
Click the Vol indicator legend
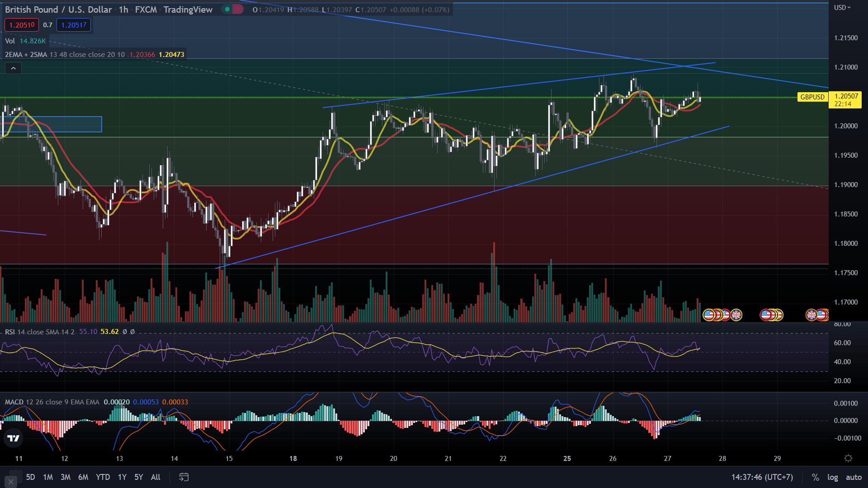10,41
